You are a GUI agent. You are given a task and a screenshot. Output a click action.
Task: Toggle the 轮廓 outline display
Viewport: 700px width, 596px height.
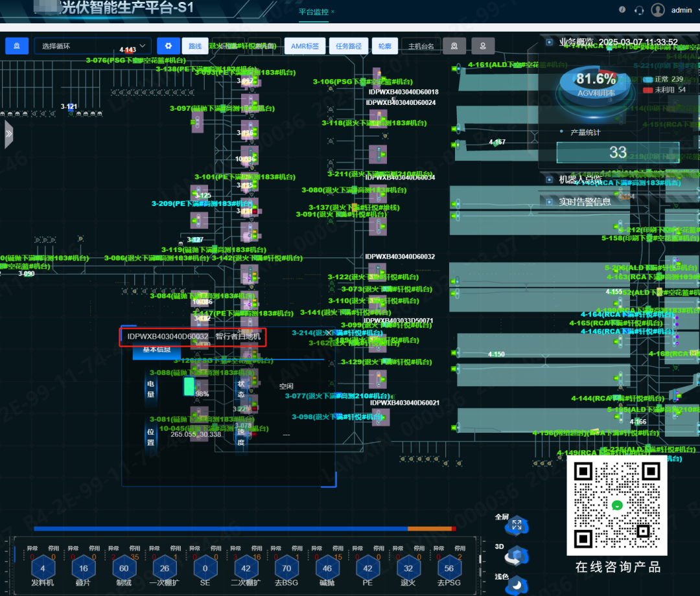pos(384,46)
